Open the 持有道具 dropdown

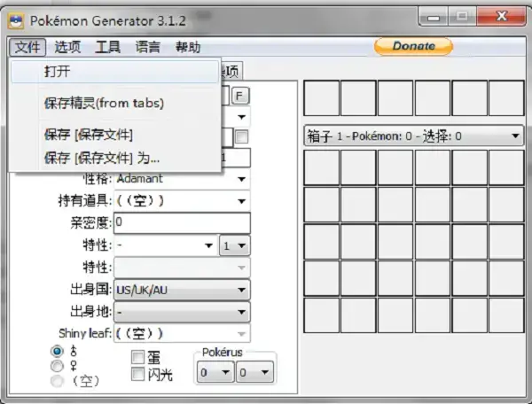(x=183, y=200)
